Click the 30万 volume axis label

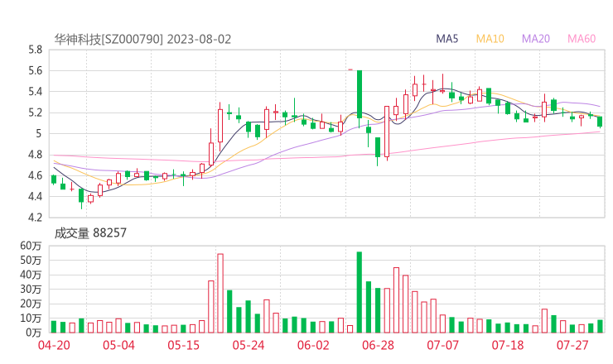pyautogui.click(x=31, y=290)
